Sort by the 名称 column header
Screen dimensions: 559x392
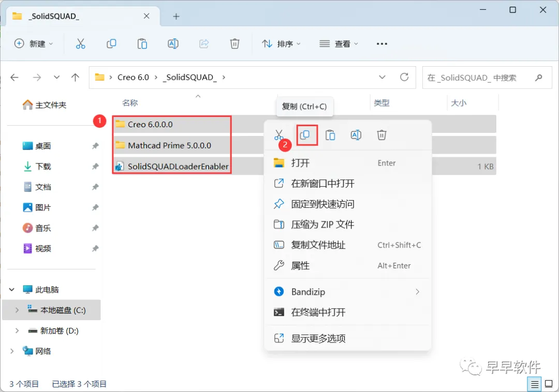(130, 103)
